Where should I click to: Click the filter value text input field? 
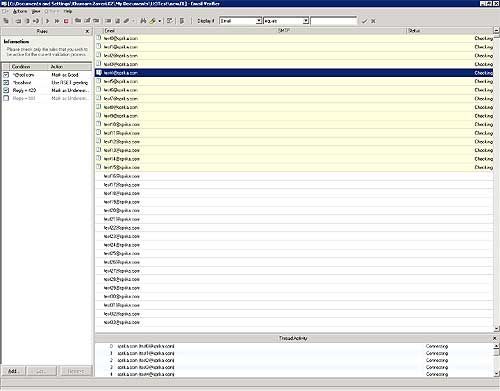333,21
